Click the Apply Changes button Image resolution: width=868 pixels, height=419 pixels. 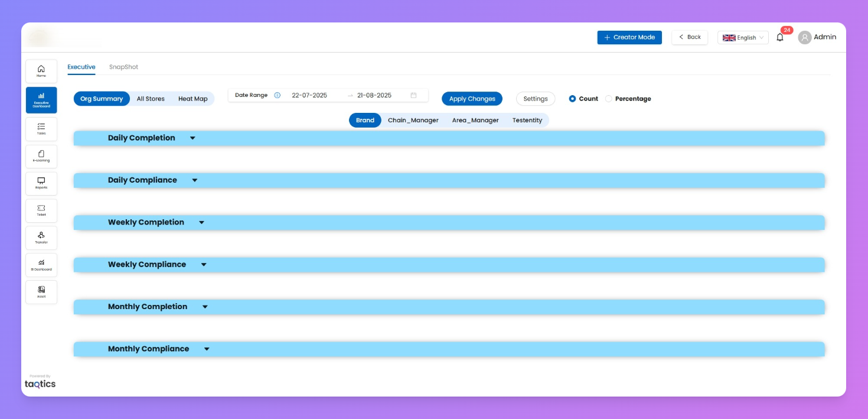pos(472,99)
